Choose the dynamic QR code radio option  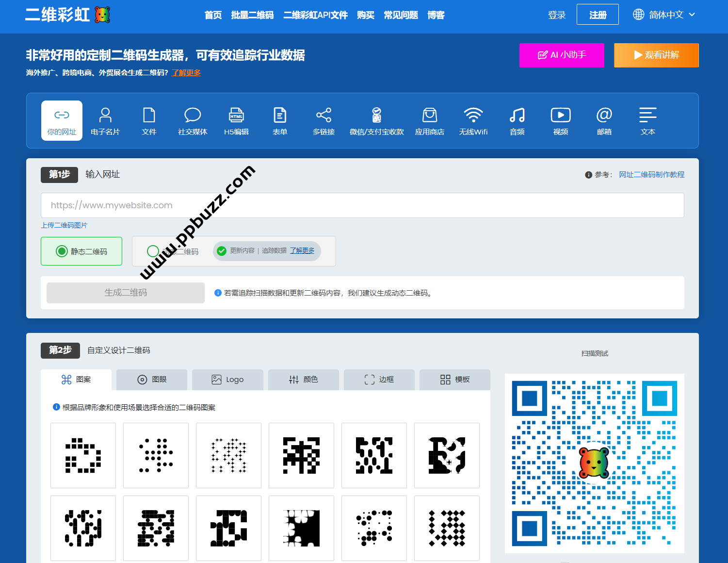tap(153, 251)
